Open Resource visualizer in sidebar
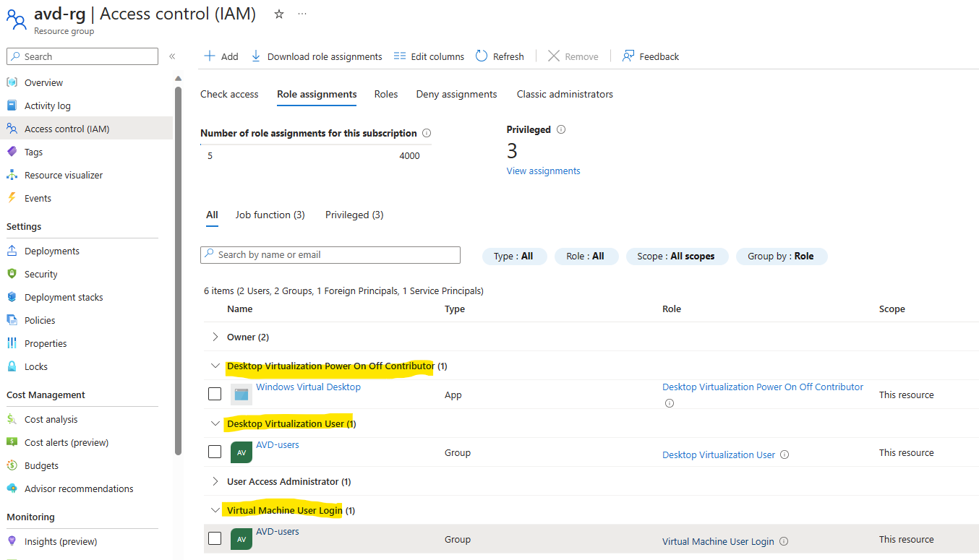Image resolution: width=979 pixels, height=560 pixels. point(64,175)
